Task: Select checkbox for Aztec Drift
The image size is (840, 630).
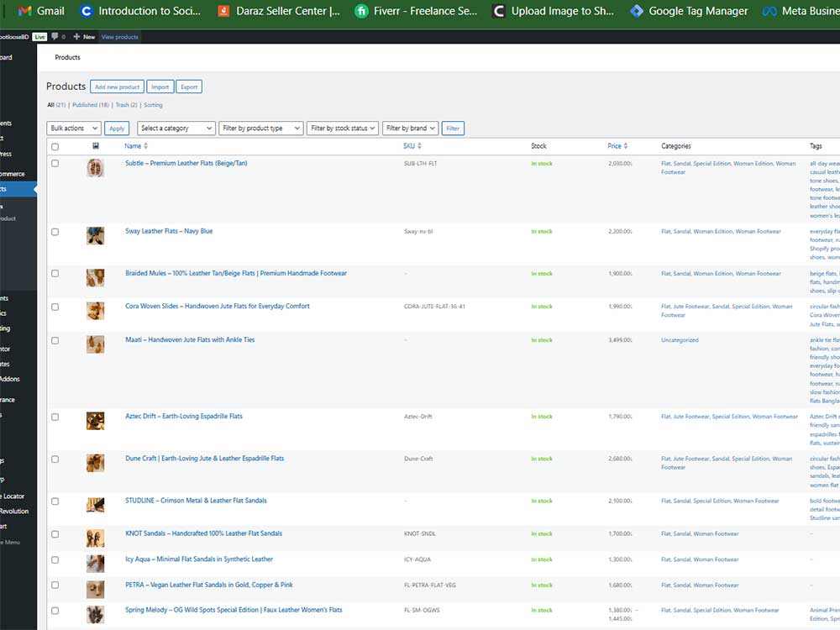Action: pos(55,417)
